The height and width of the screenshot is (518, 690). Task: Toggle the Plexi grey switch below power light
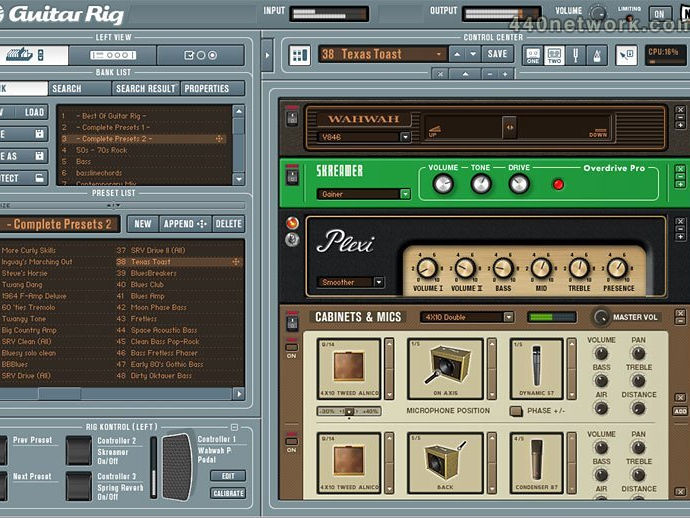coord(292,240)
